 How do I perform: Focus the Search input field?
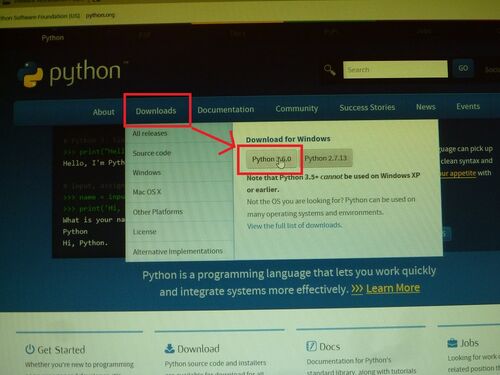tap(395, 69)
